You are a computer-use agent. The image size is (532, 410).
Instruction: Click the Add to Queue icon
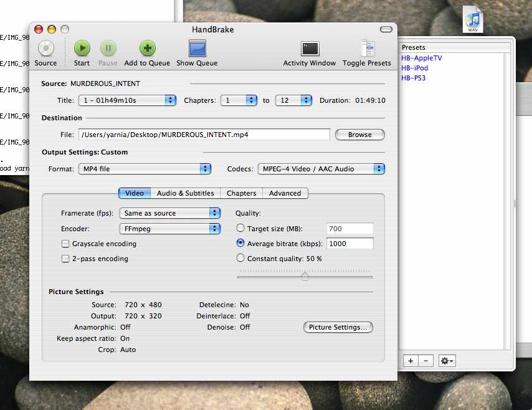[148, 48]
